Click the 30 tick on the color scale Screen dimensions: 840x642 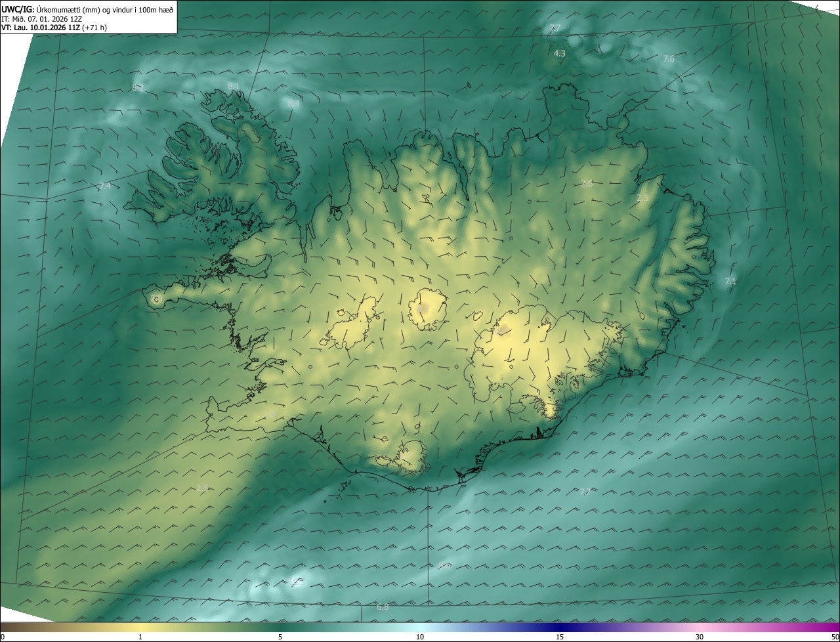point(700,637)
